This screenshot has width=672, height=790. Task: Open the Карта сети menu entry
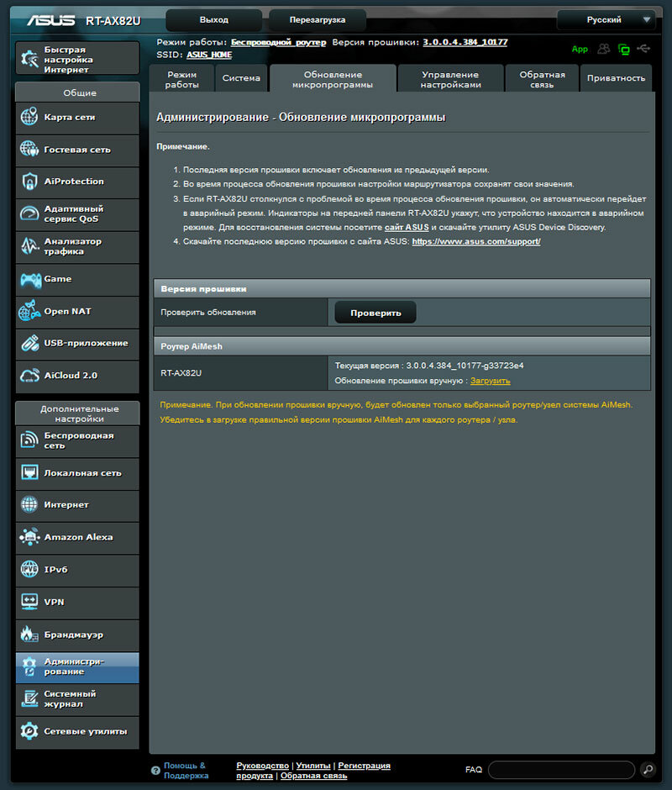click(77, 118)
